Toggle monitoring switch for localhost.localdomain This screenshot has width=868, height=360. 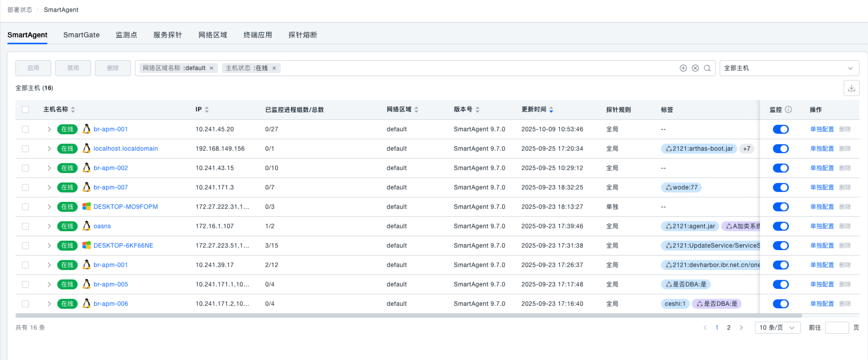780,149
